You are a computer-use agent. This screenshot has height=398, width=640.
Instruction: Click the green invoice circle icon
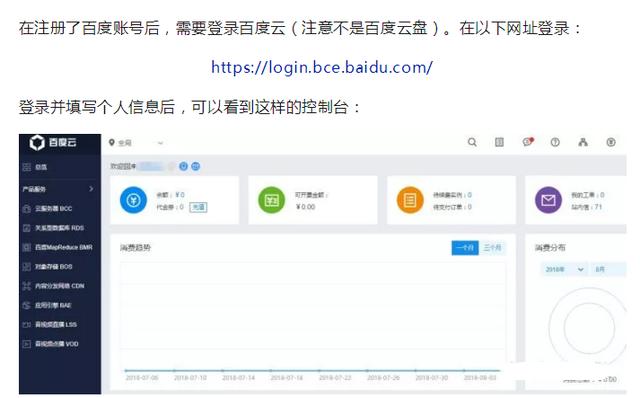click(272, 200)
